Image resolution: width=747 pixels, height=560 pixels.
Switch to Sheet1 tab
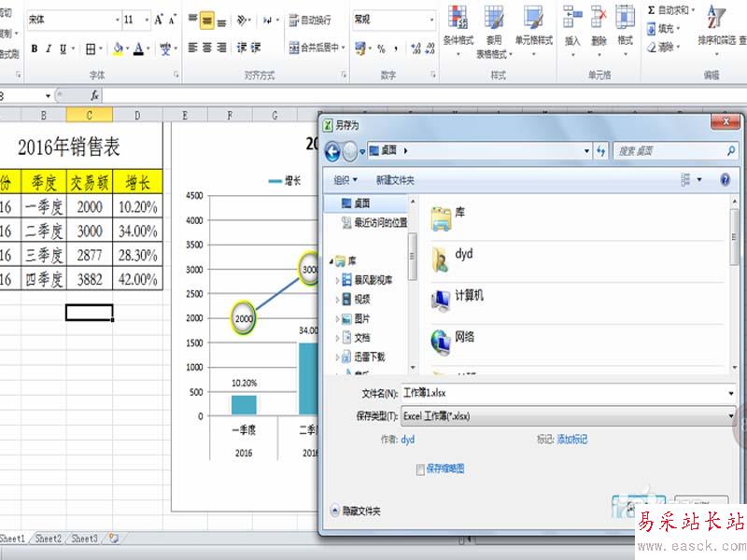12,539
